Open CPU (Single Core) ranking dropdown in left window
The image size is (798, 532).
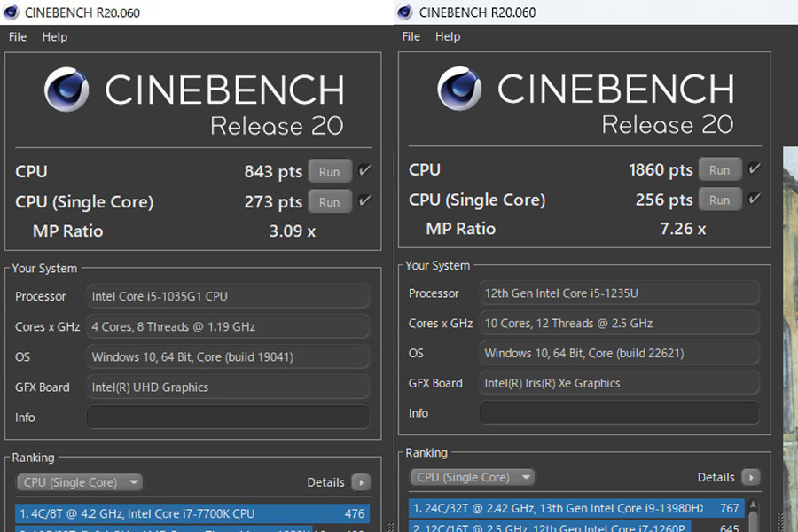tap(80, 482)
